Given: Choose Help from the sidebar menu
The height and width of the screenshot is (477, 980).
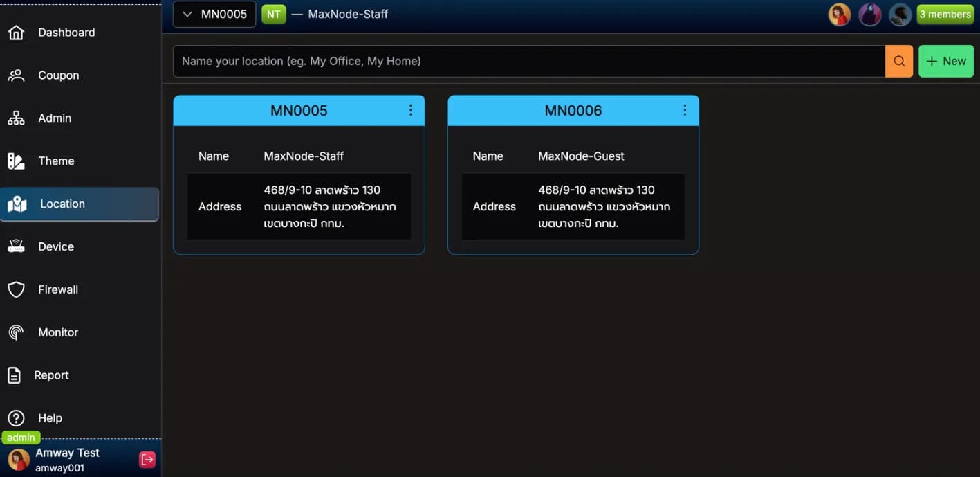Looking at the screenshot, I should 49,417.
